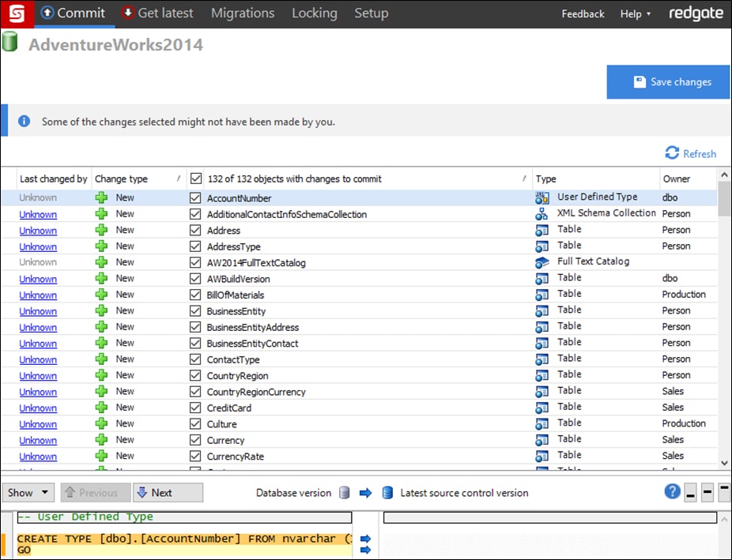Open the Migrations tab
Viewport: 732px width, 560px height.
243,13
